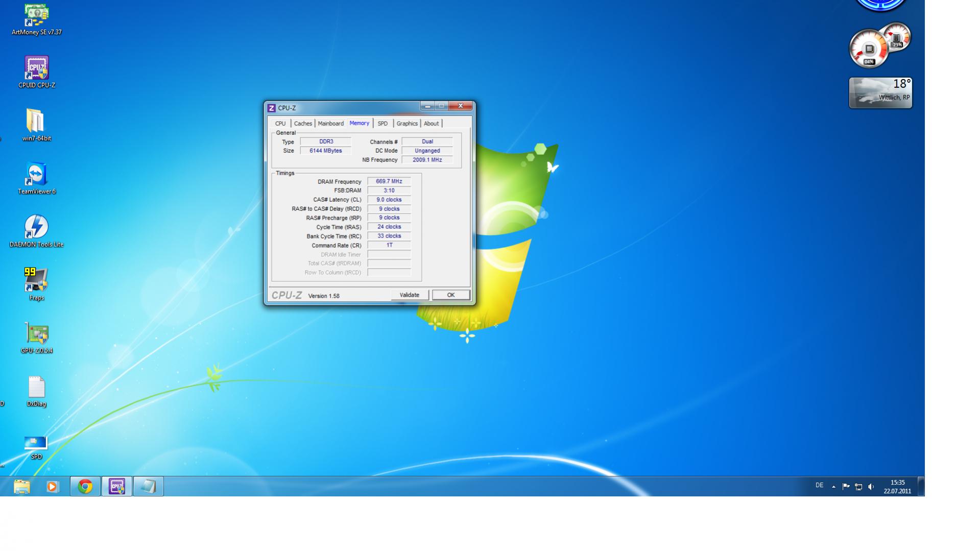Close the CPU-Z window
980x551 pixels.
pyautogui.click(x=460, y=106)
